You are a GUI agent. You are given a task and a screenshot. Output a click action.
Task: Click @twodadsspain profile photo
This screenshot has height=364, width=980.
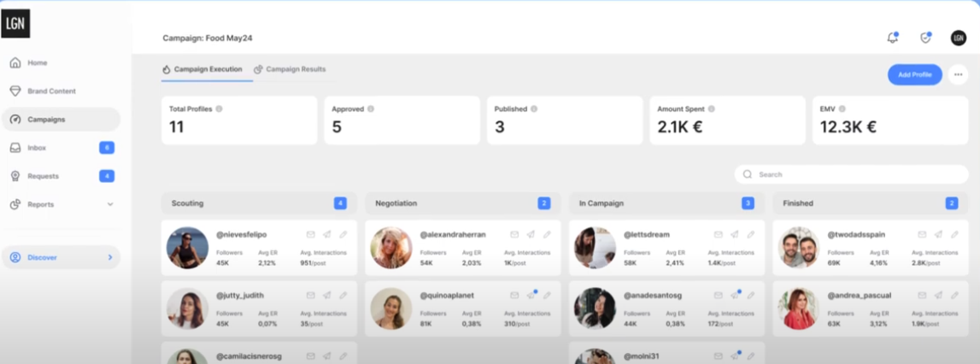799,248
